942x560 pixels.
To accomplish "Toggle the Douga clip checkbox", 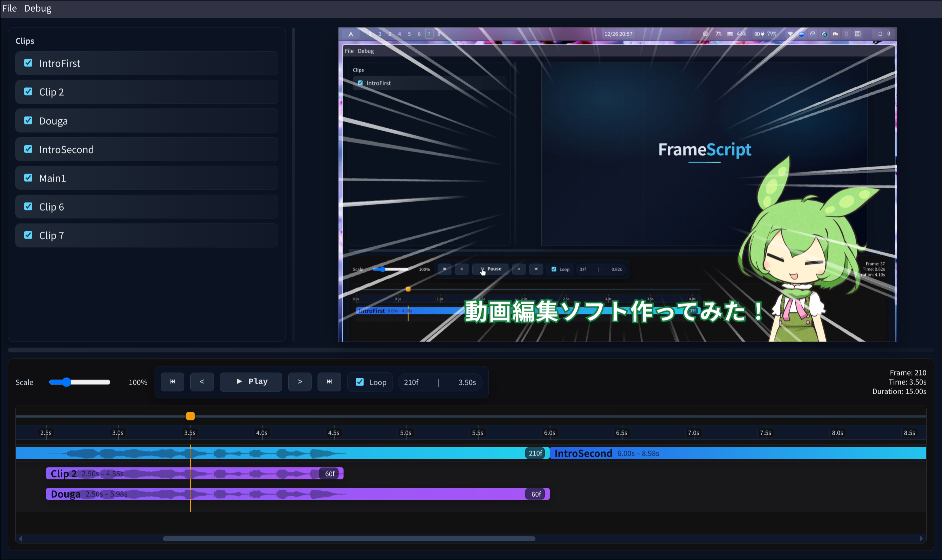I will 28,120.
